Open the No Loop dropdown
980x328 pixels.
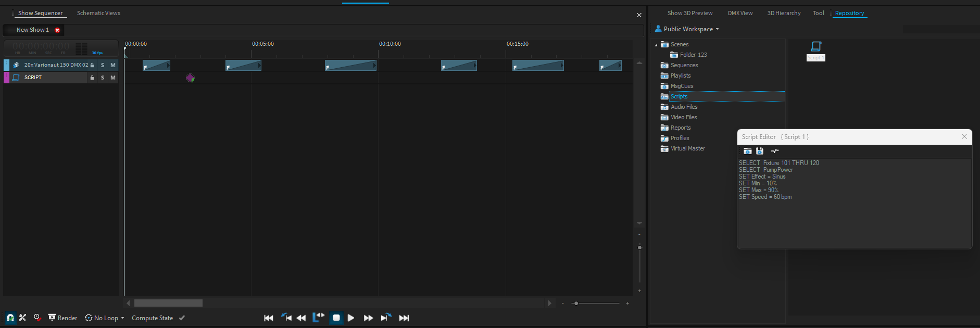tap(105, 318)
